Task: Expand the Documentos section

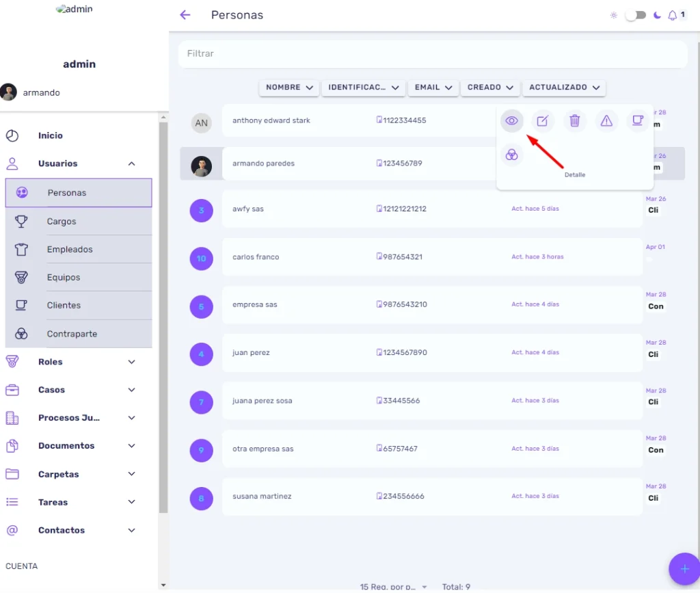Action: [131, 446]
